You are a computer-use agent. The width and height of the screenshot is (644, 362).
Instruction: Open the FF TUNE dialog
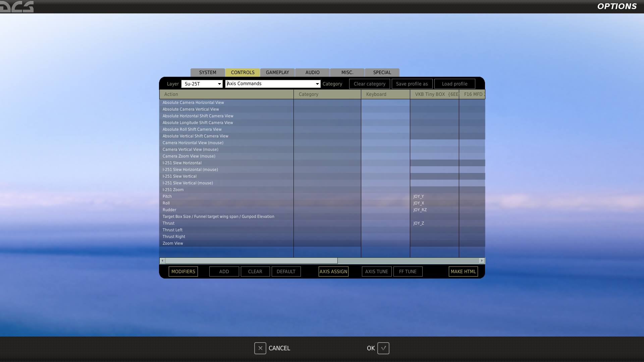(x=408, y=271)
